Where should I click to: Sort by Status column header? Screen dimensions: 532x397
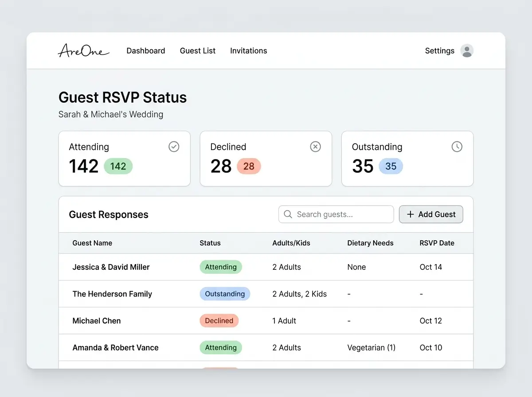210,243
